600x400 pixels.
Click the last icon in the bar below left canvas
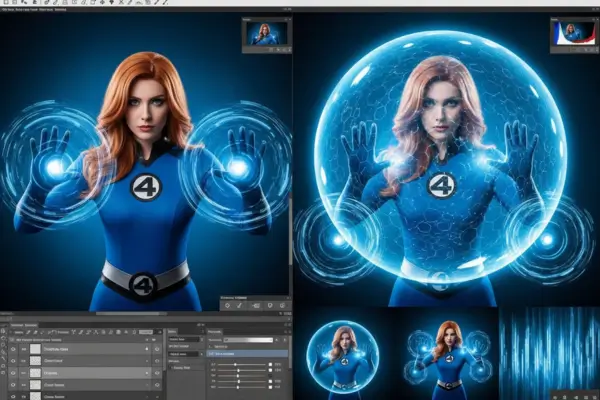click(281, 305)
